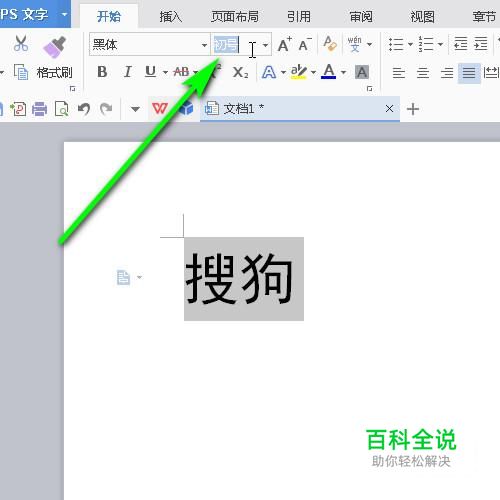Toggle justify alignment

click(x=469, y=72)
